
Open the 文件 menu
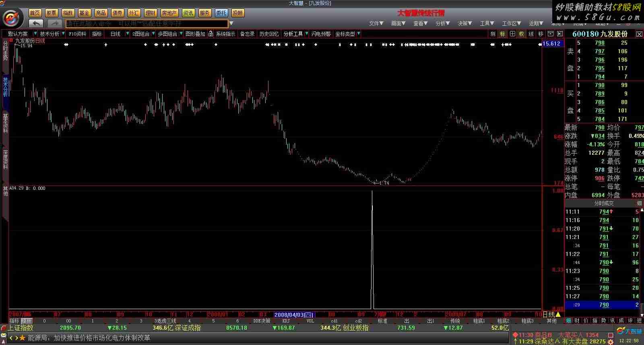click(x=376, y=23)
